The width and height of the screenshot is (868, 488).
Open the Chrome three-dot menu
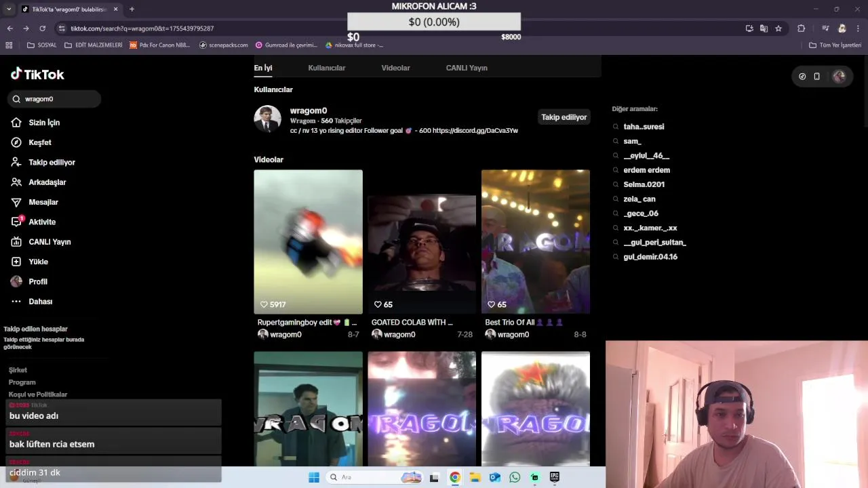pyautogui.click(x=858, y=28)
